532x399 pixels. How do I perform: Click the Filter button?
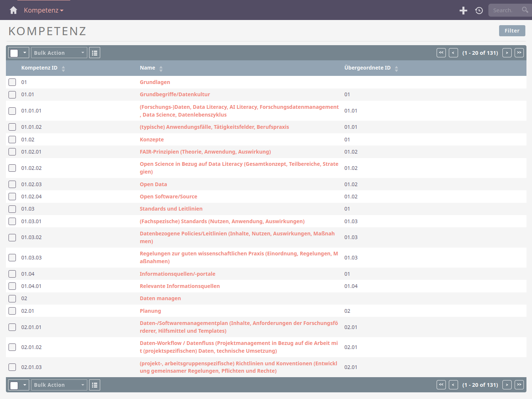[x=512, y=31]
